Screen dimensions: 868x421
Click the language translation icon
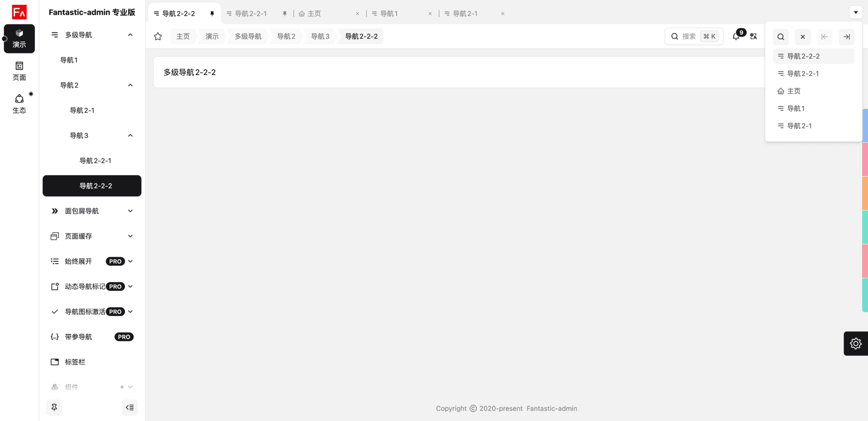(x=753, y=36)
